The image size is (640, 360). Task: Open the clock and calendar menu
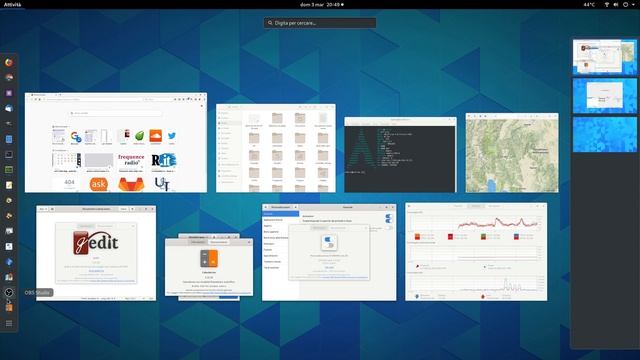point(322,4)
